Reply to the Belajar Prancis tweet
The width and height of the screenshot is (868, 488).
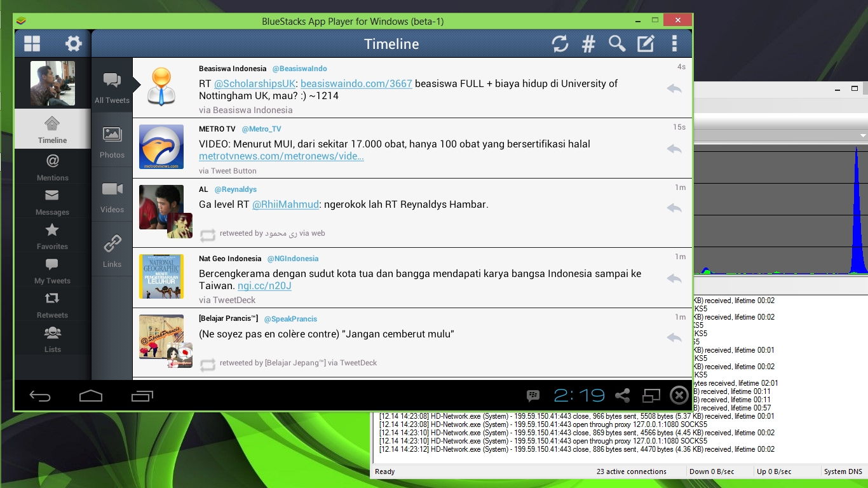(674, 337)
